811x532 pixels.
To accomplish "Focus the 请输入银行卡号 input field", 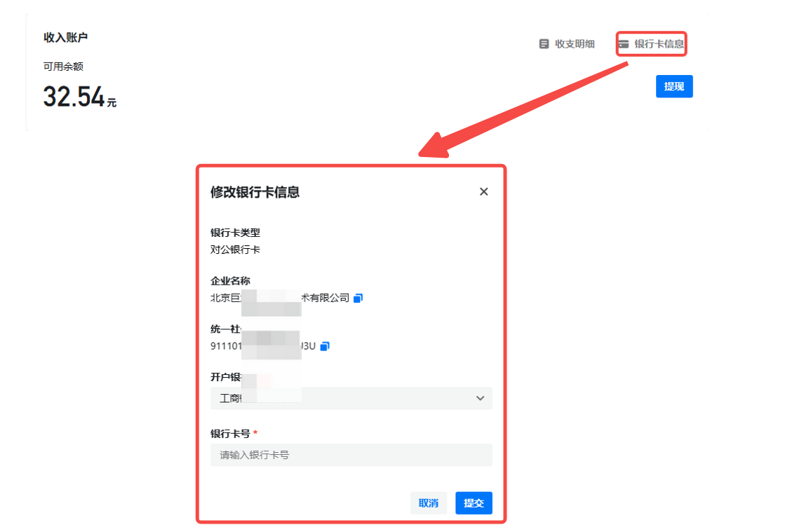I will click(x=351, y=455).
